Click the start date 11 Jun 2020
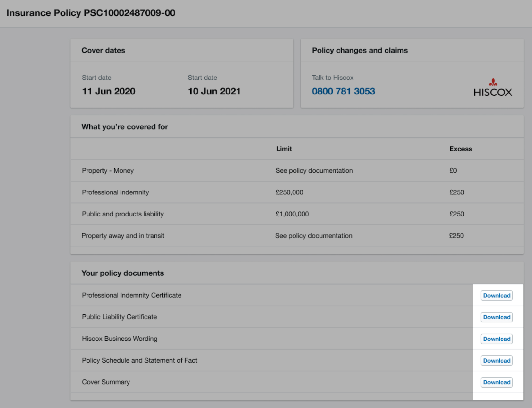The width and height of the screenshot is (532, 408). click(x=108, y=91)
